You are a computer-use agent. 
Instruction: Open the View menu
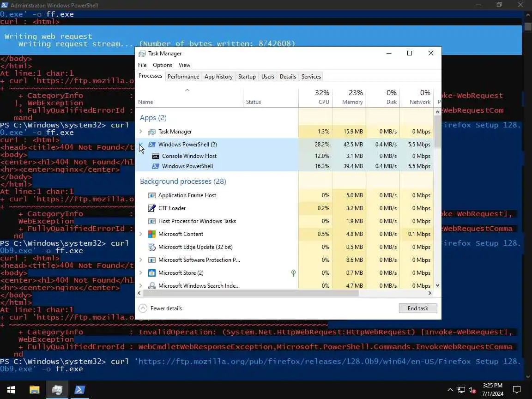[x=184, y=65]
